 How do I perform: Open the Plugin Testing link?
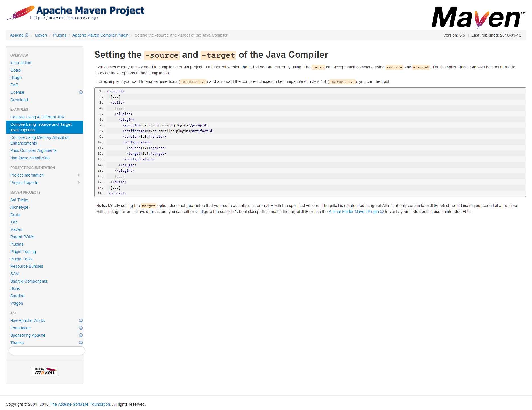pyautogui.click(x=23, y=252)
